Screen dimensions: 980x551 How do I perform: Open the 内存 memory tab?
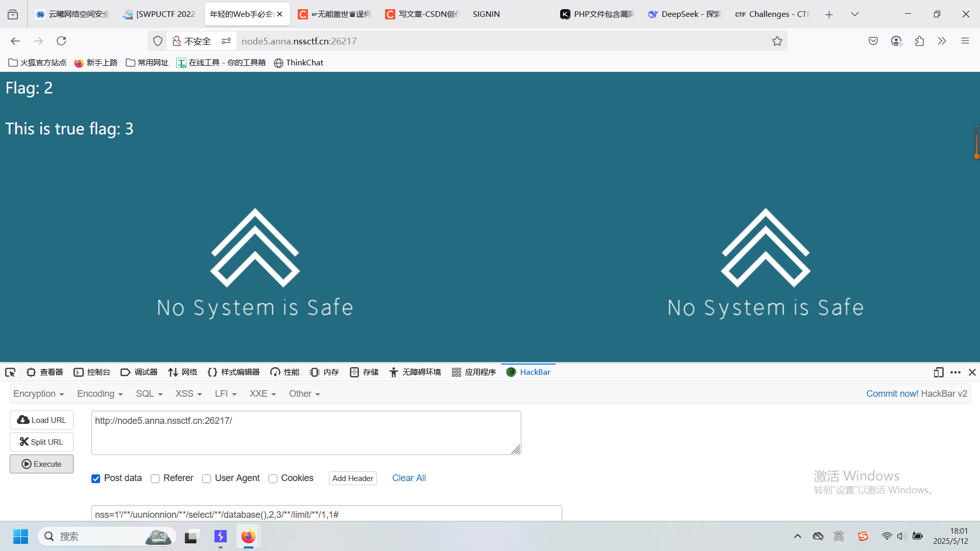324,372
